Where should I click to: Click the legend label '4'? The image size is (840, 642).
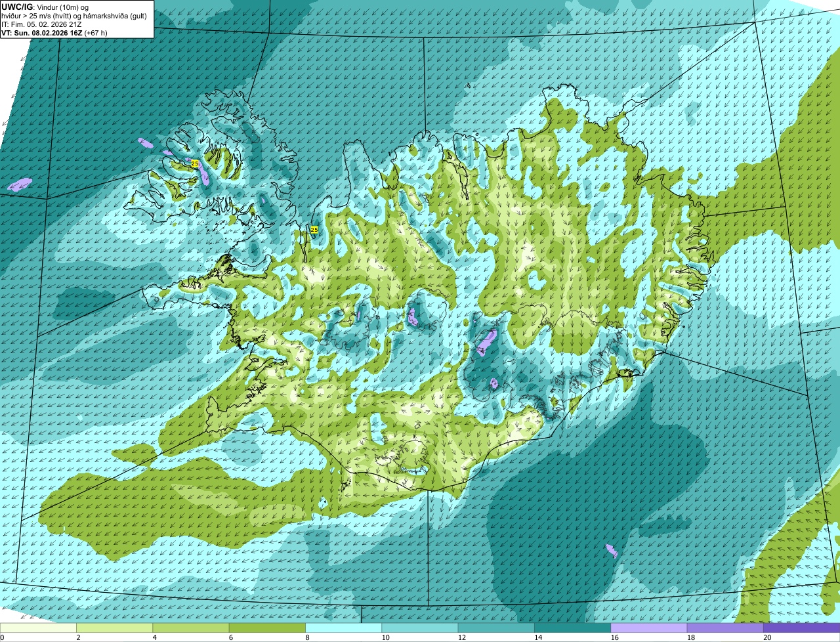click(x=154, y=637)
